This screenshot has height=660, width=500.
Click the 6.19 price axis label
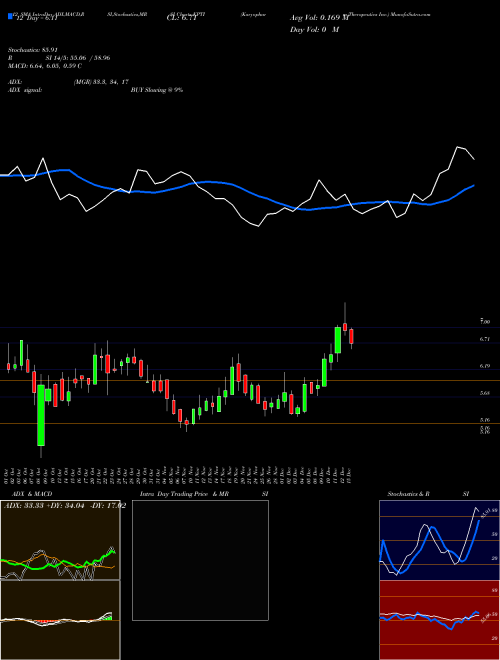click(485, 366)
